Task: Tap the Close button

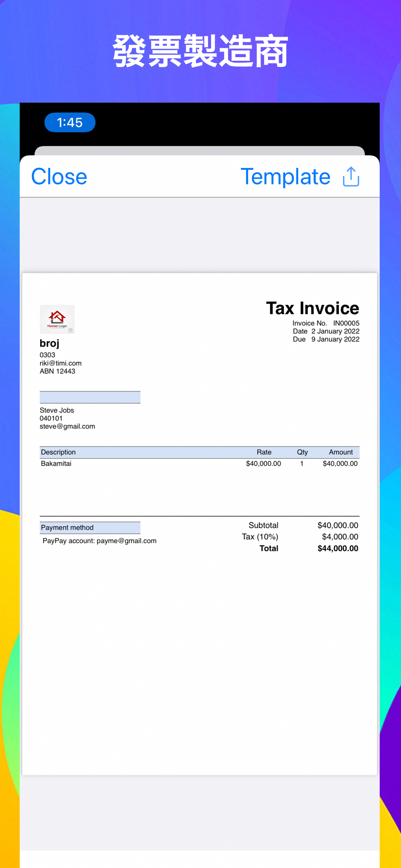Action: tap(59, 177)
